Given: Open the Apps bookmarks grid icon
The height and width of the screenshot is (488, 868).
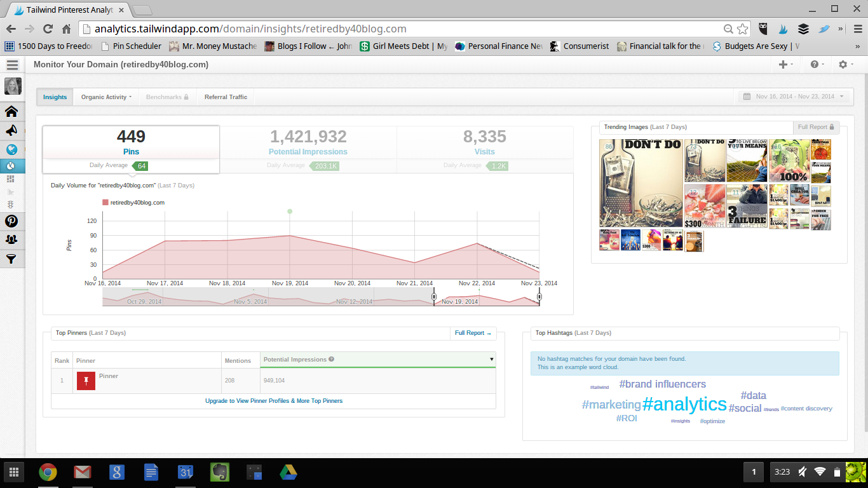Looking at the screenshot, I should (10, 46).
